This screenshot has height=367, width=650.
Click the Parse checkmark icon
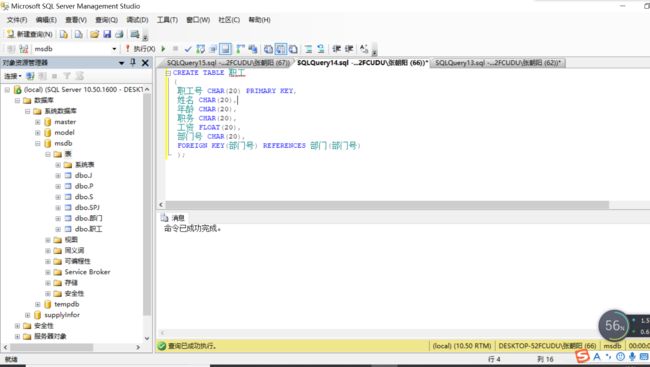tap(188, 49)
